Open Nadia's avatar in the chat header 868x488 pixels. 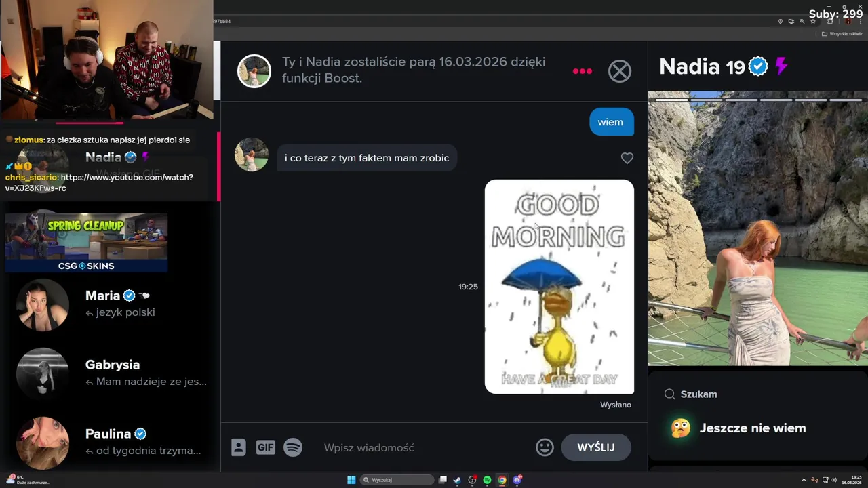254,71
